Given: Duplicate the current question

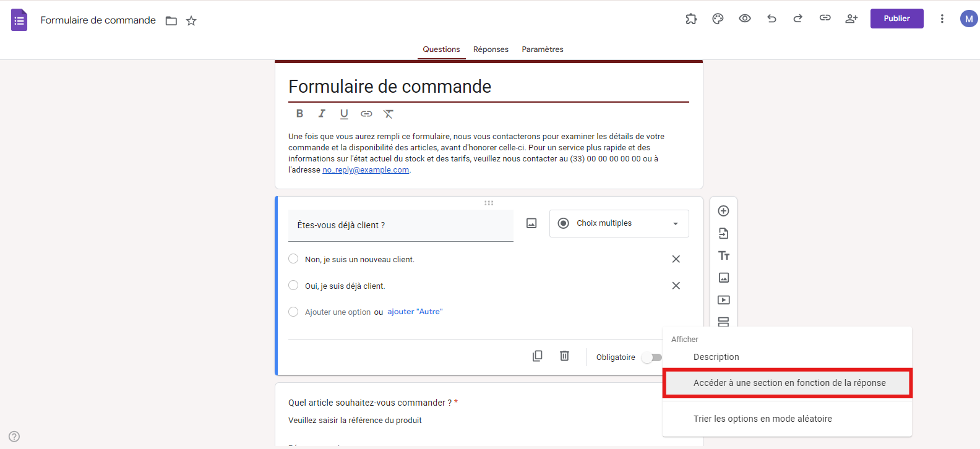Looking at the screenshot, I should pyautogui.click(x=537, y=356).
